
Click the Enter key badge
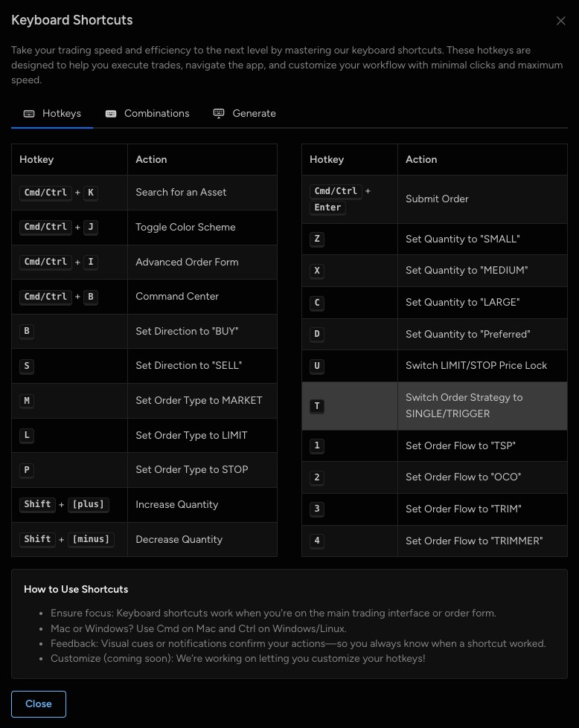point(327,207)
